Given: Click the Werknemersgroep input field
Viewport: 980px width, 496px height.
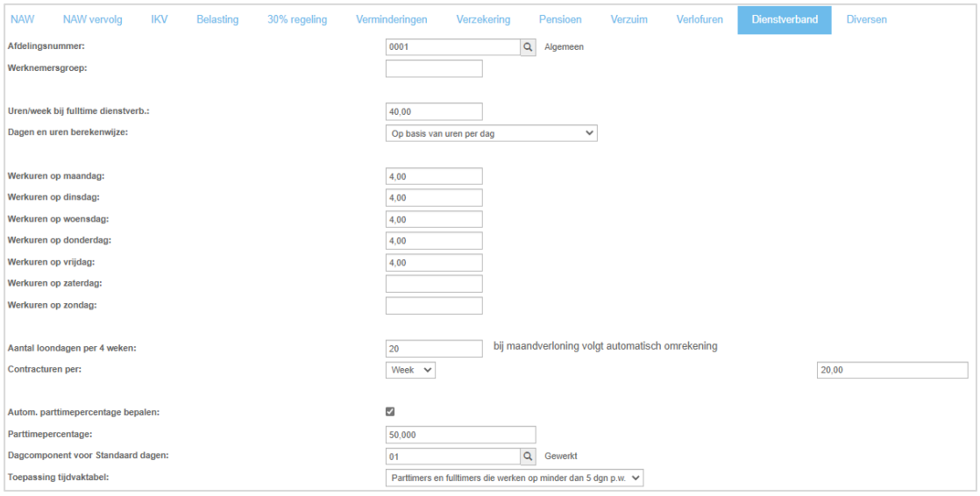Looking at the screenshot, I should click(435, 68).
